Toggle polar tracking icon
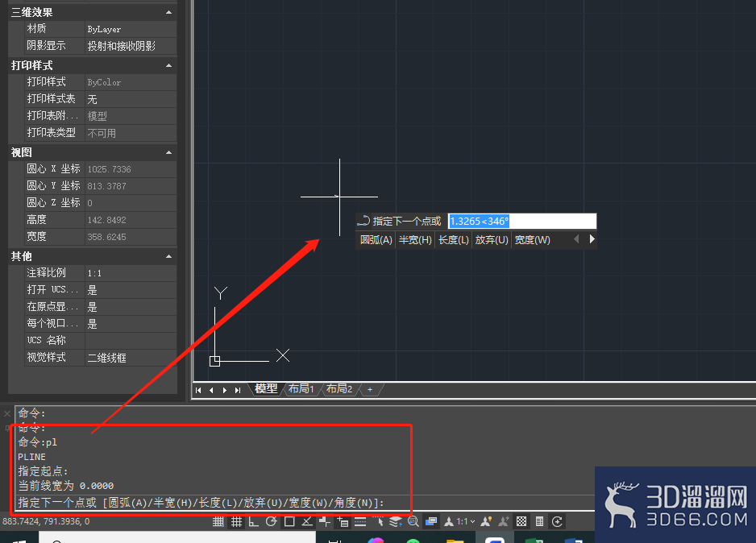This screenshot has width=756, height=543. (x=272, y=521)
